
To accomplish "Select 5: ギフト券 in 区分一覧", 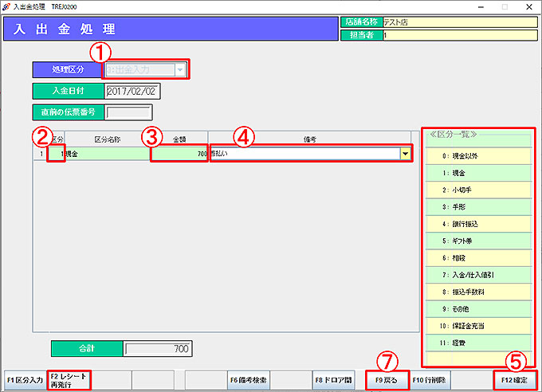I will pos(478,241).
